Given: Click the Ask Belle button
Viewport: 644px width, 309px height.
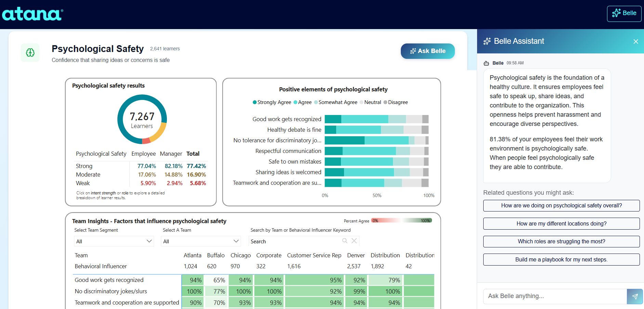Looking at the screenshot, I should coord(428,51).
